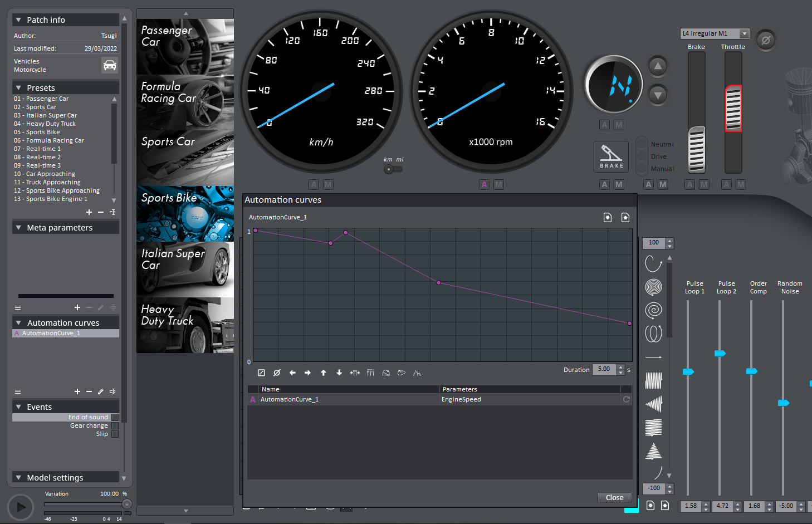This screenshot has width=812, height=524.
Task: Expand the Model settings section
Action: click(x=18, y=478)
